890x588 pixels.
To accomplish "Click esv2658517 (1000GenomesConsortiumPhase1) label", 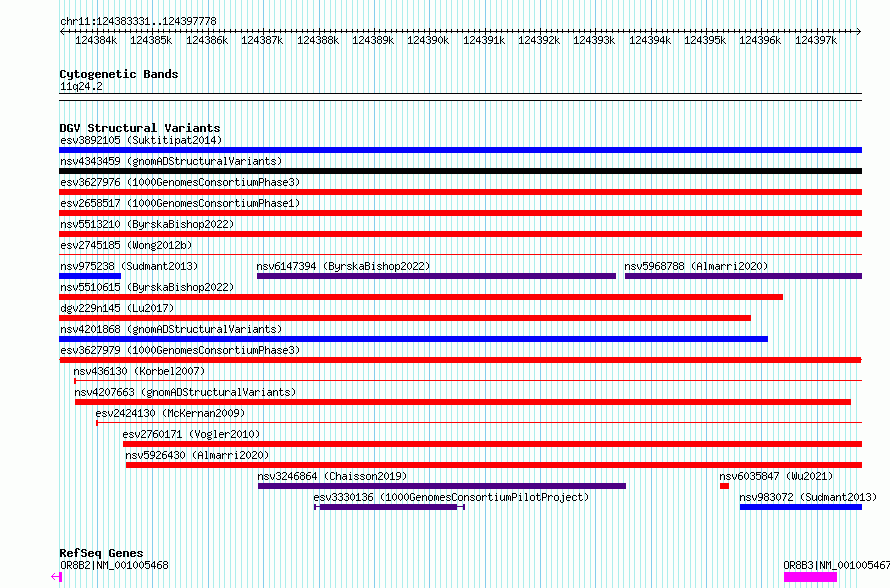I will click(180, 203).
